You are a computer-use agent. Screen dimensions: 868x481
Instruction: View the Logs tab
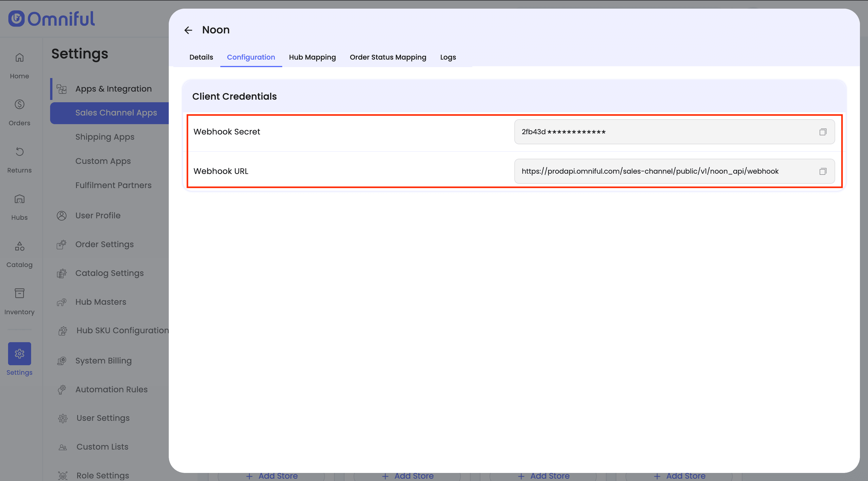(448, 57)
